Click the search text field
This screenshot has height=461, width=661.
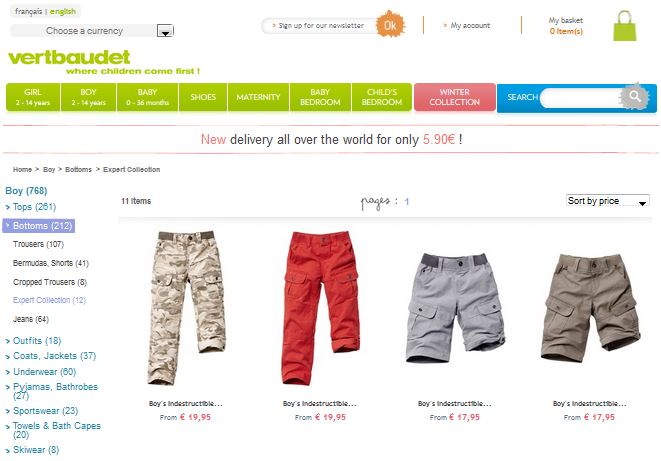tap(582, 98)
